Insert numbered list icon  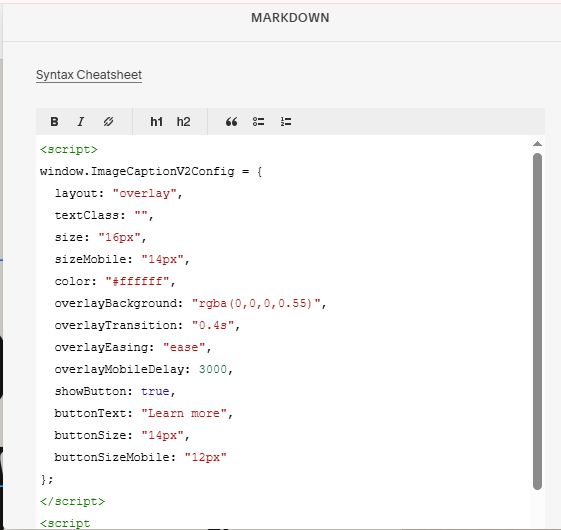click(x=286, y=122)
